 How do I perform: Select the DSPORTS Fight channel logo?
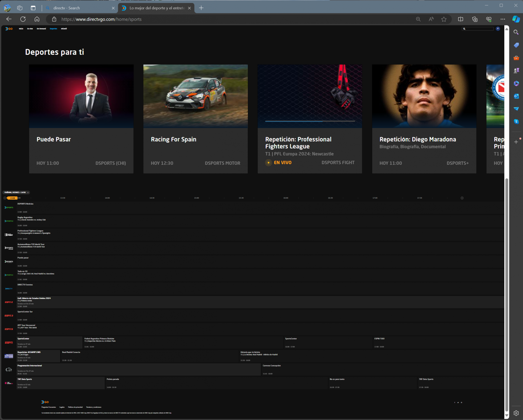[9, 235]
